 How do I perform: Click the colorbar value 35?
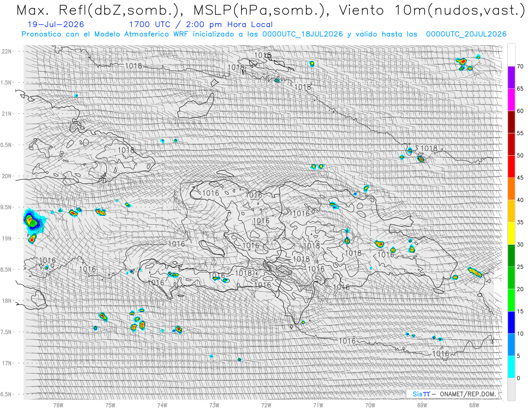(x=520, y=222)
